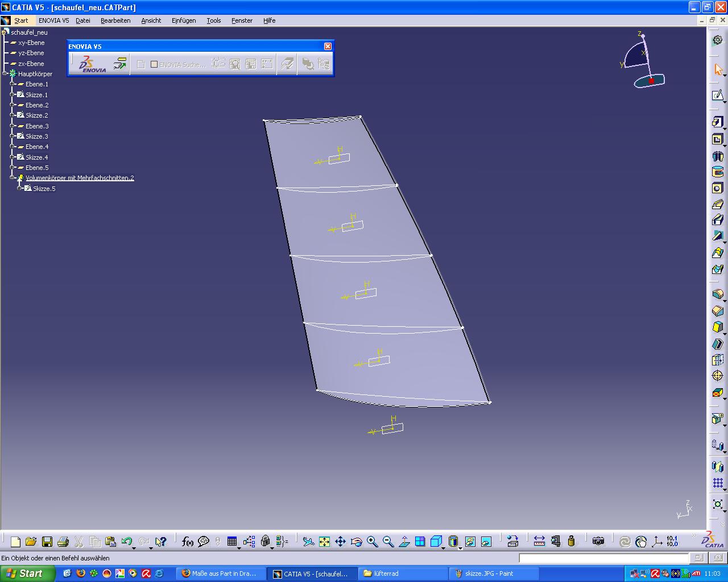Click the Select arrow tool
Viewport: 728px width, 582px height.
pos(717,69)
